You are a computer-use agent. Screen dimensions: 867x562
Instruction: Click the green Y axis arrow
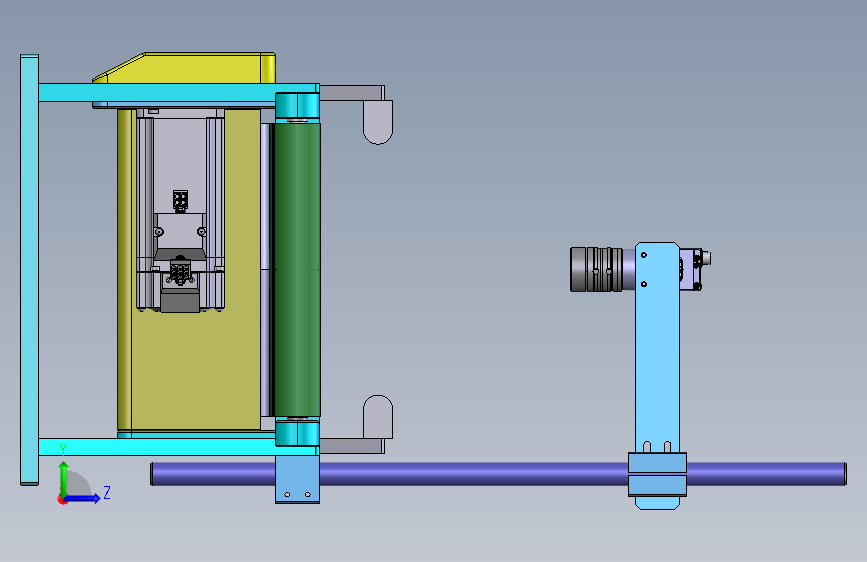coord(64,478)
